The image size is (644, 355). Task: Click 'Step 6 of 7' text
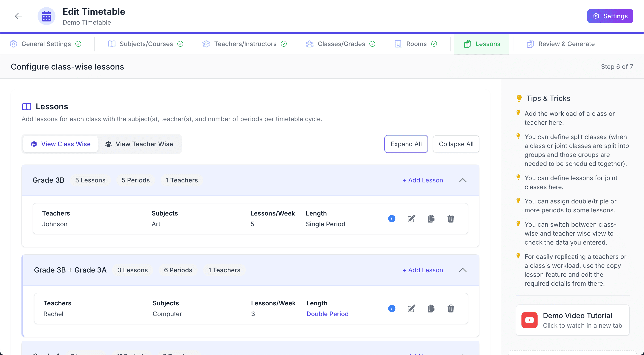click(x=617, y=67)
